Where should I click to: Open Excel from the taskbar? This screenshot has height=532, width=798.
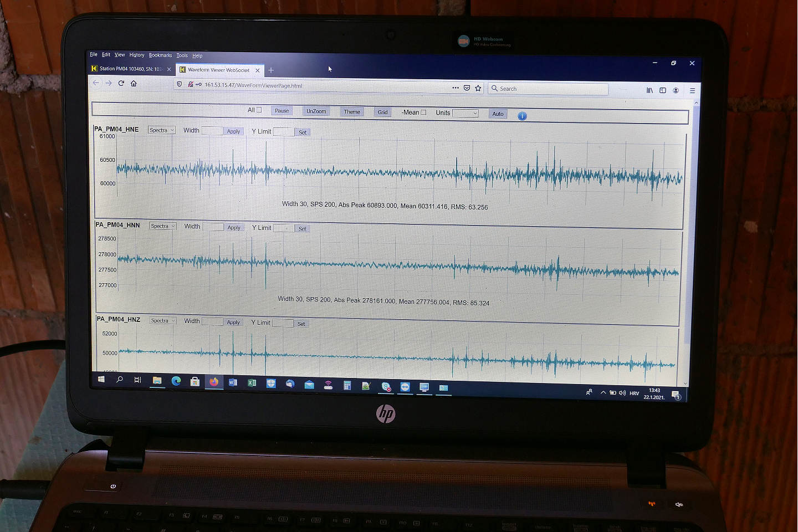coord(252,382)
